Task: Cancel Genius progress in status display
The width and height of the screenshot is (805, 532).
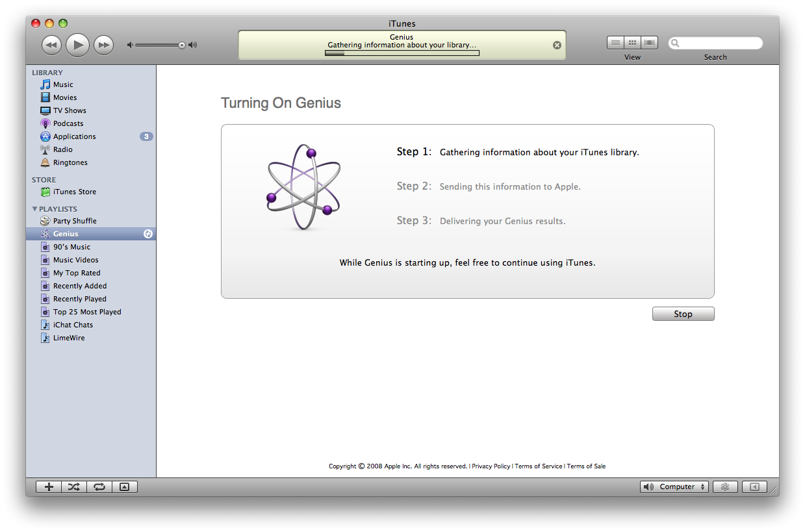Action: [x=557, y=45]
